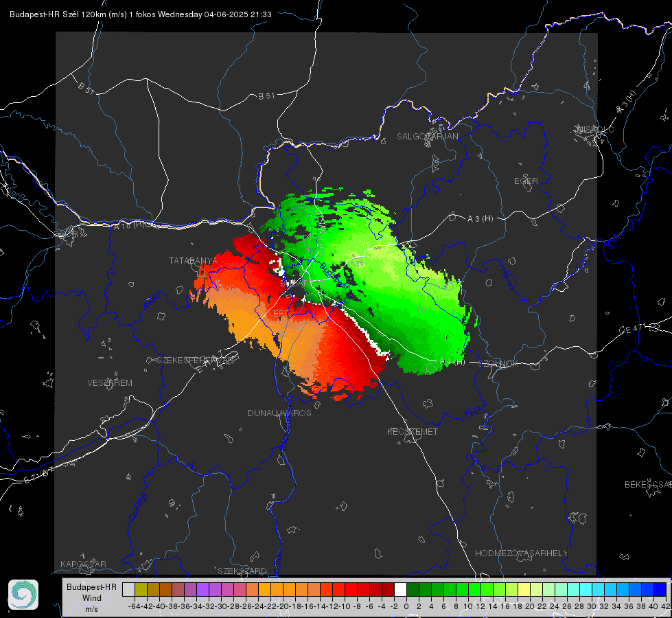Viewport: 672px width, 618px height.
Task: Pick the dark red swatch between -4 and -2
Action: [x=388, y=589]
